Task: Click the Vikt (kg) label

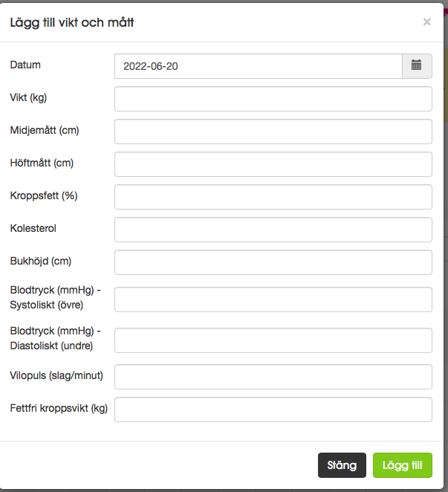Action: [28, 97]
